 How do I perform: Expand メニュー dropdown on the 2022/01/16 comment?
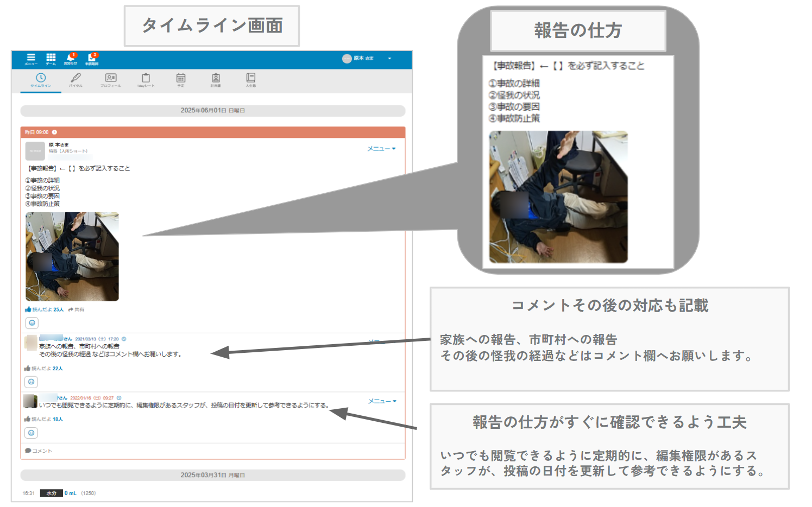click(382, 401)
